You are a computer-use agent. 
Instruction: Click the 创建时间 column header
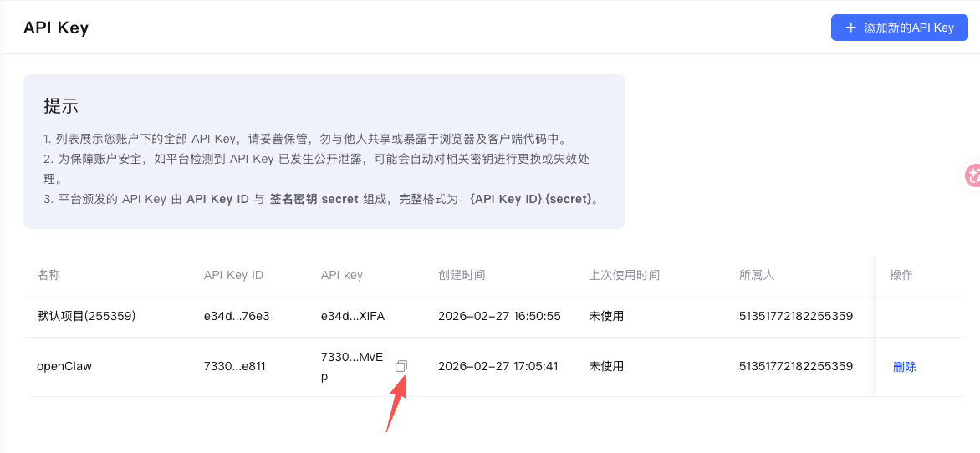(462, 275)
